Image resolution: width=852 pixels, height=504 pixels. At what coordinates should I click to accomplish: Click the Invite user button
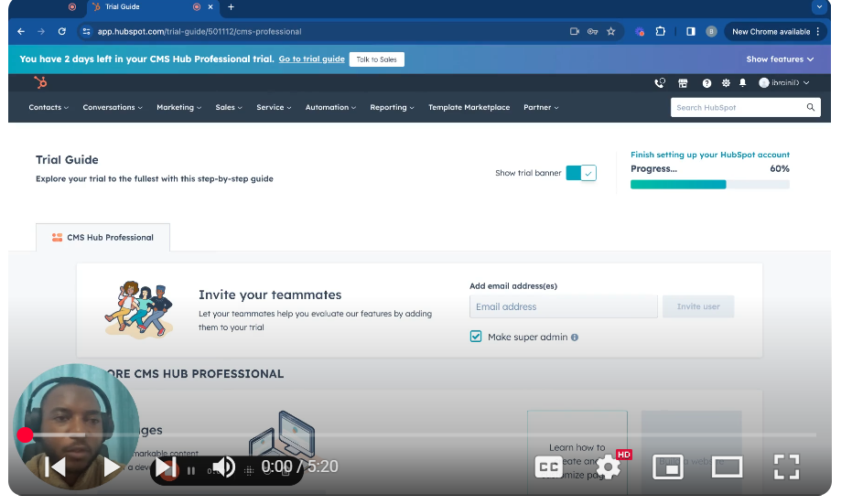tap(697, 306)
